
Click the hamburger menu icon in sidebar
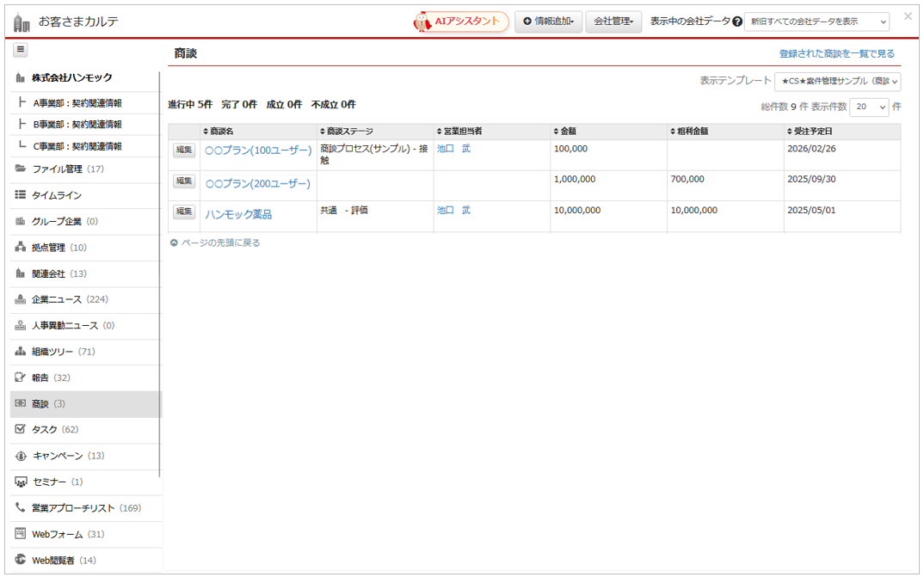21,50
